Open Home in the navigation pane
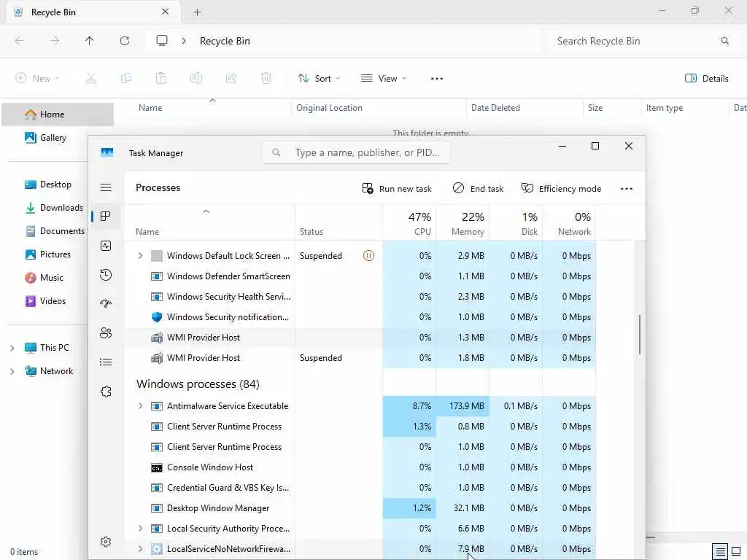 tap(58, 114)
